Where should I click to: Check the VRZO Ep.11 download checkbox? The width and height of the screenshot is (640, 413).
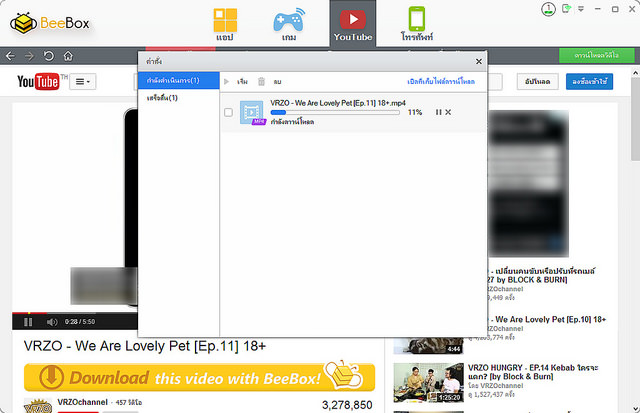[x=229, y=112]
